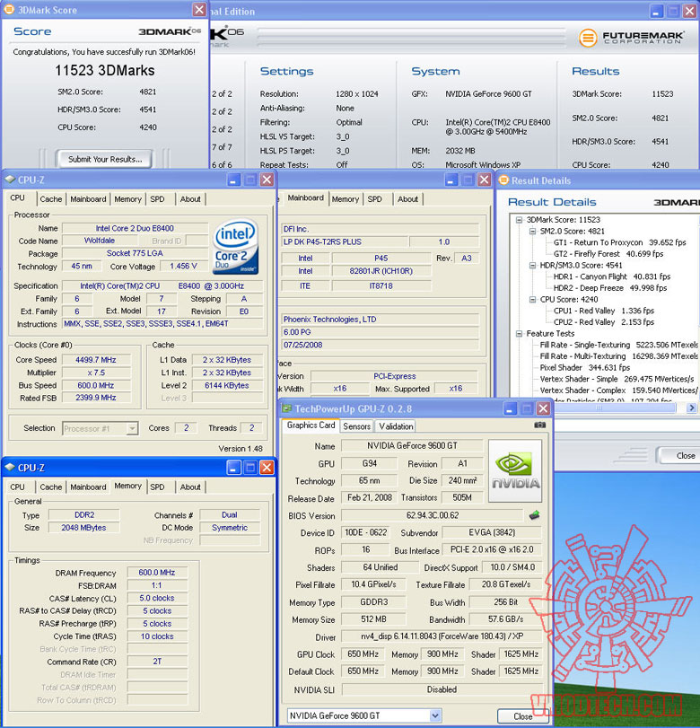
Task: Click the DRAM Frequency 600.0 MHz field
Action: 157,573
